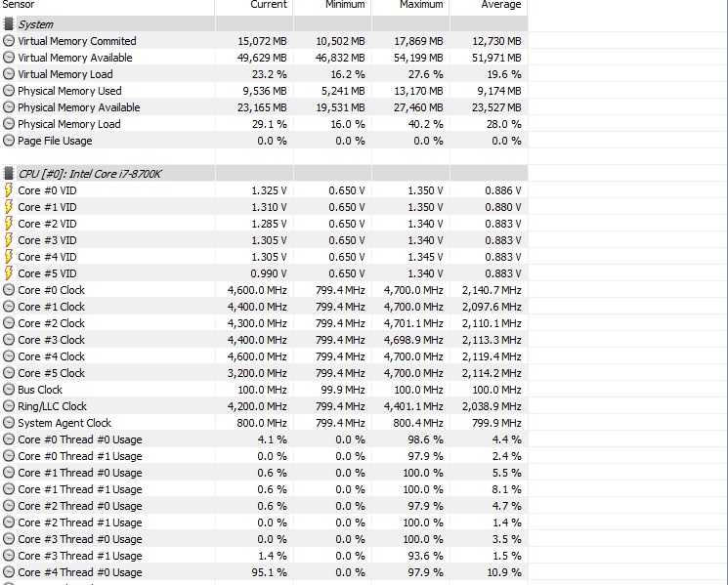Click the clock icon beside Ring/LLC Clock
This screenshot has height=585, width=728.
(x=9, y=406)
